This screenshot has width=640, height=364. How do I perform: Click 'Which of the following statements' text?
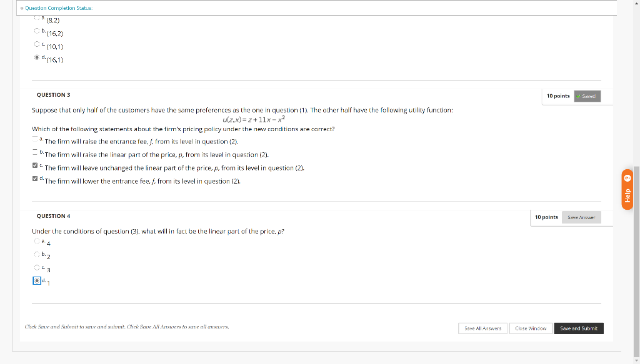(x=183, y=129)
